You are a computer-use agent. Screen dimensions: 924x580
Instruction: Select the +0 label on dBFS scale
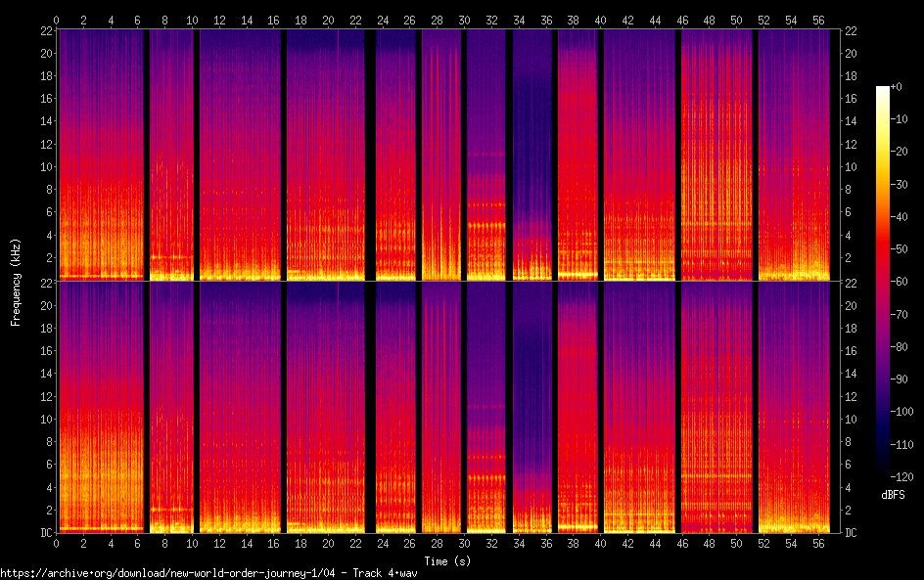coord(897,88)
